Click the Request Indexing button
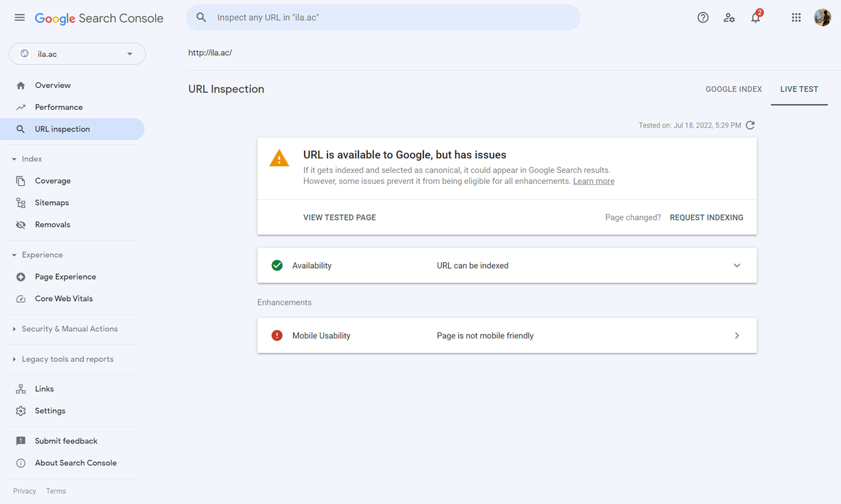This screenshot has width=841, height=504. click(x=706, y=218)
